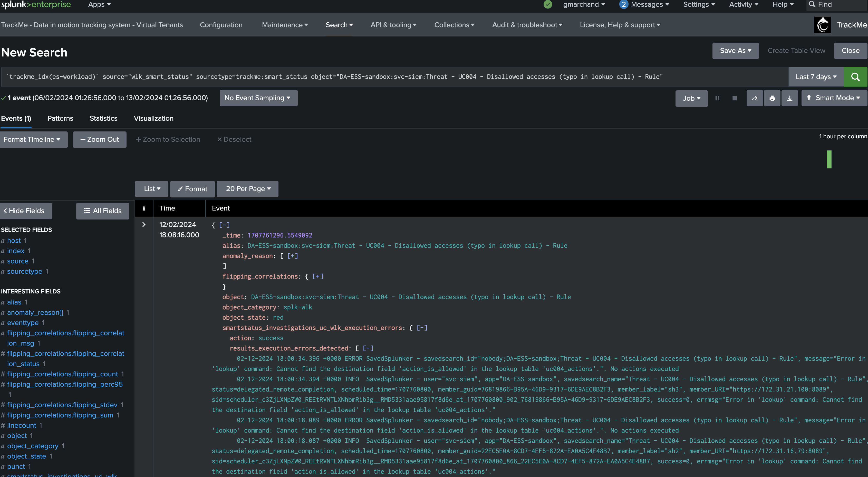Open the 20 Per Page dropdown
The image size is (868, 477).
[248, 189]
